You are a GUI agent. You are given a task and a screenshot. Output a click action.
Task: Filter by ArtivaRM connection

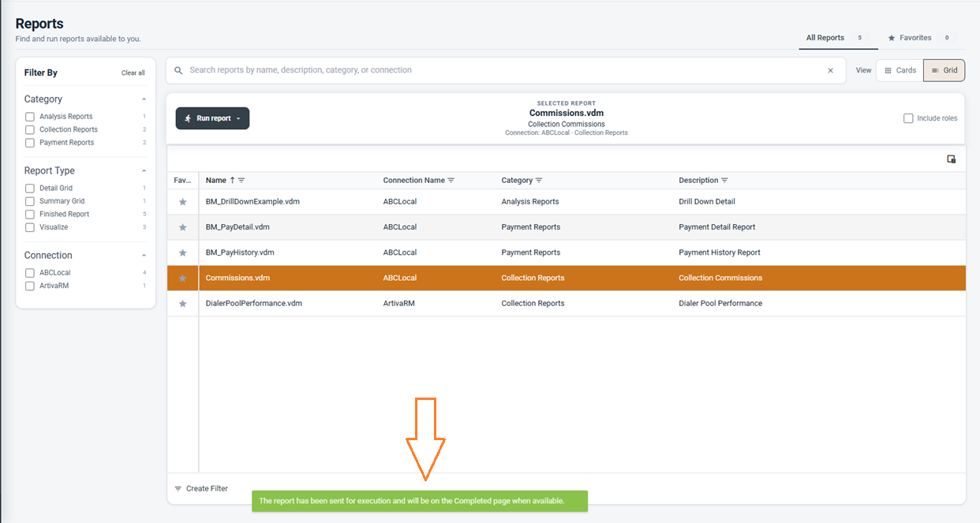(30, 286)
